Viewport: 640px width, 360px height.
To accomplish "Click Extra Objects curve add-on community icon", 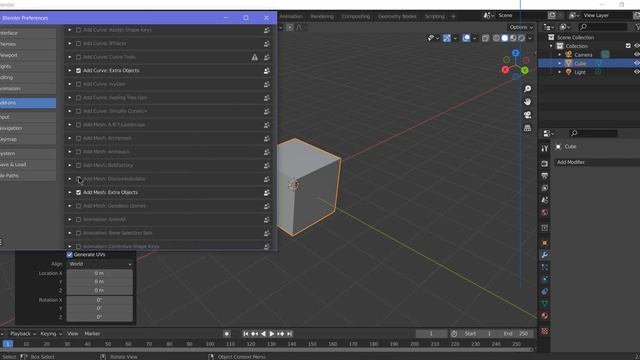I will click(x=267, y=71).
